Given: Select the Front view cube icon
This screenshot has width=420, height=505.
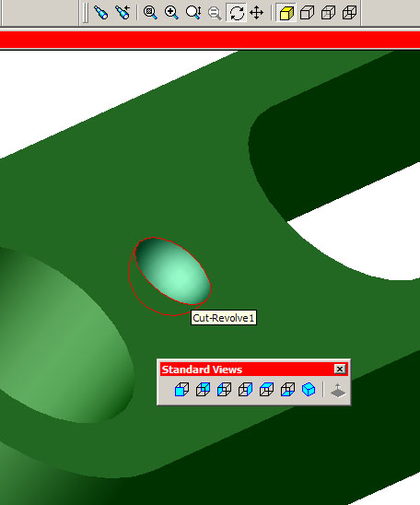Looking at the screenshot, I should click(x=181, y=390).
